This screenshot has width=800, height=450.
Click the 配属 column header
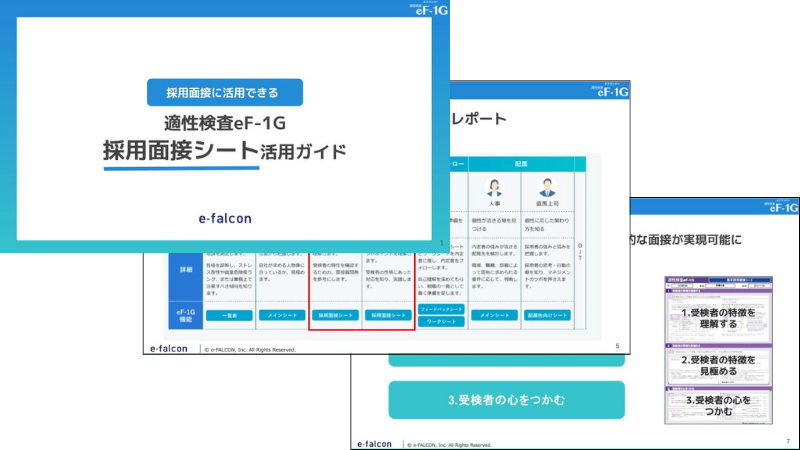[521, 164]
